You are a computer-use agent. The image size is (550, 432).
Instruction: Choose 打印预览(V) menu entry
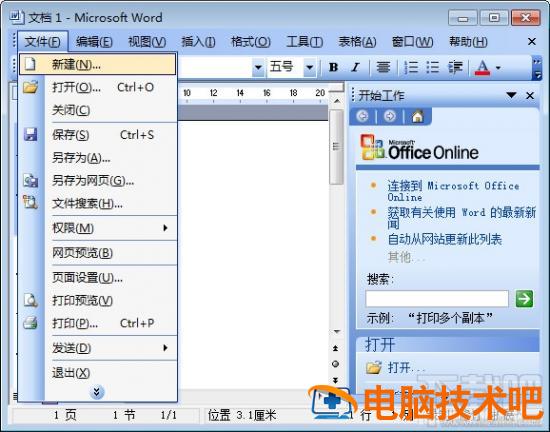pyautogui.click(x=97, y=301)
